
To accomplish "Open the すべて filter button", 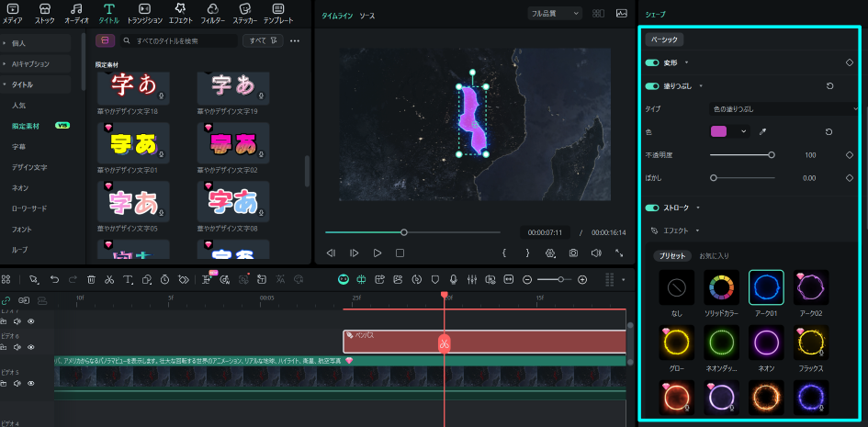I will [x=263, y=41].
